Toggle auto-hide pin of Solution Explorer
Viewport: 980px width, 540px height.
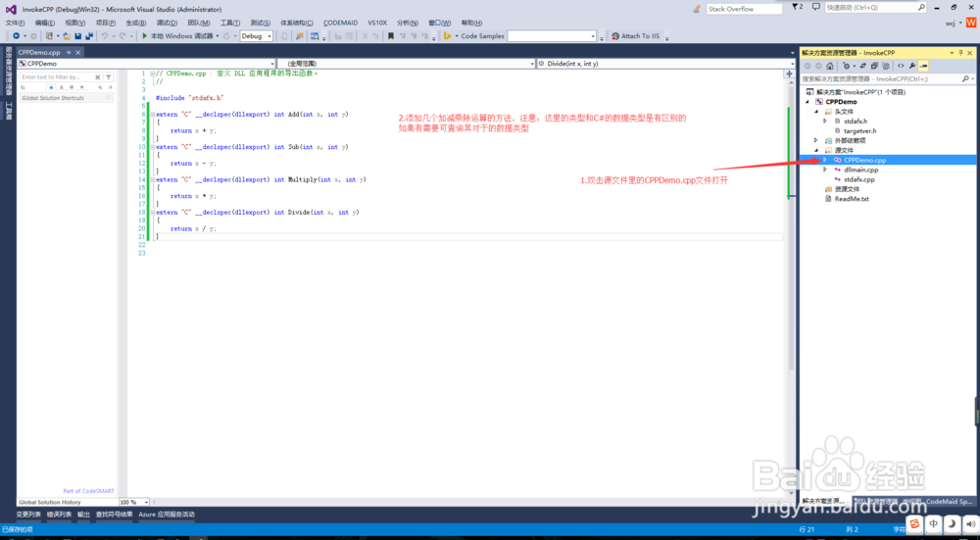(x=960, y=53)
